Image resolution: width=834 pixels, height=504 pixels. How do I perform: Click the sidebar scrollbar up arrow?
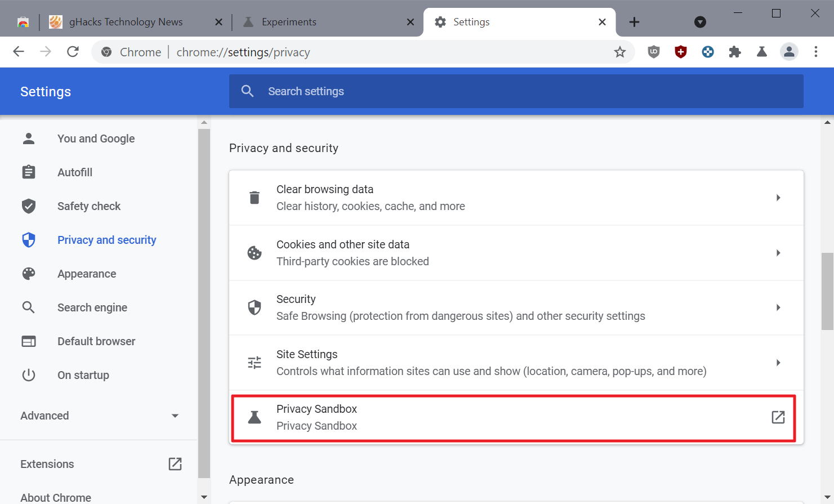click(x=204, y=122)
